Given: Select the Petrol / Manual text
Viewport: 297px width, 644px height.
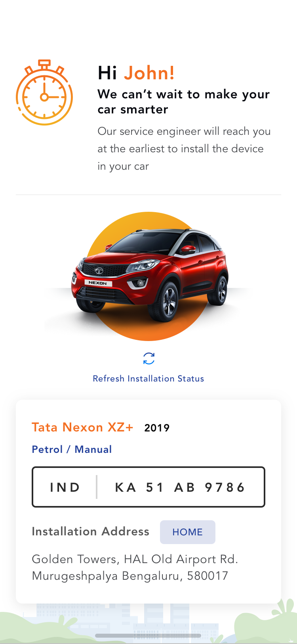Looking at the screenshot, I should click(x=72, y=449).
